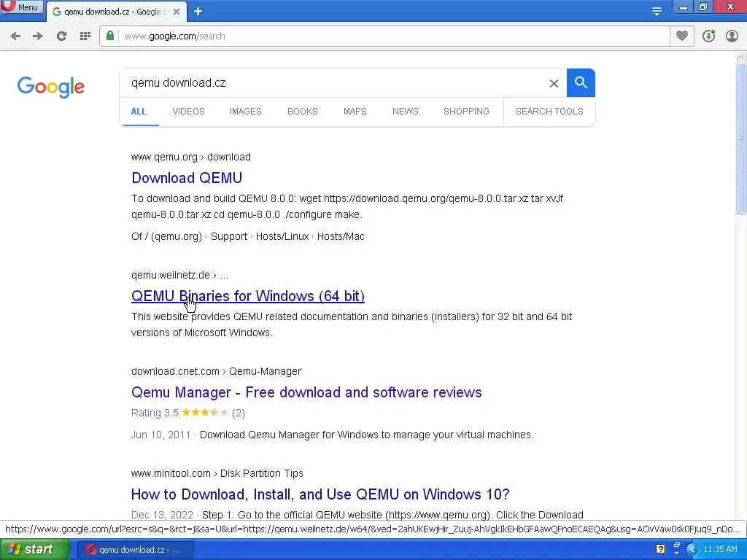Clear the search query with X icon

554,83
